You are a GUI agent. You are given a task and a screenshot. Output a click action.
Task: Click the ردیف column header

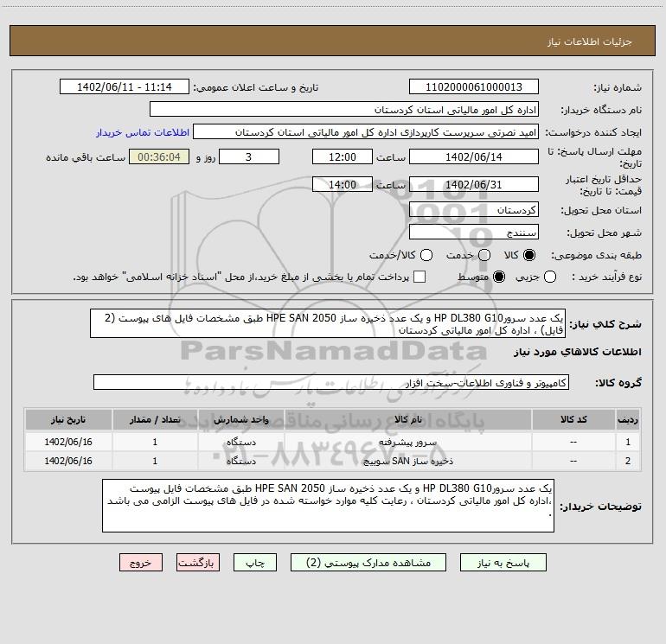(628, 420)
